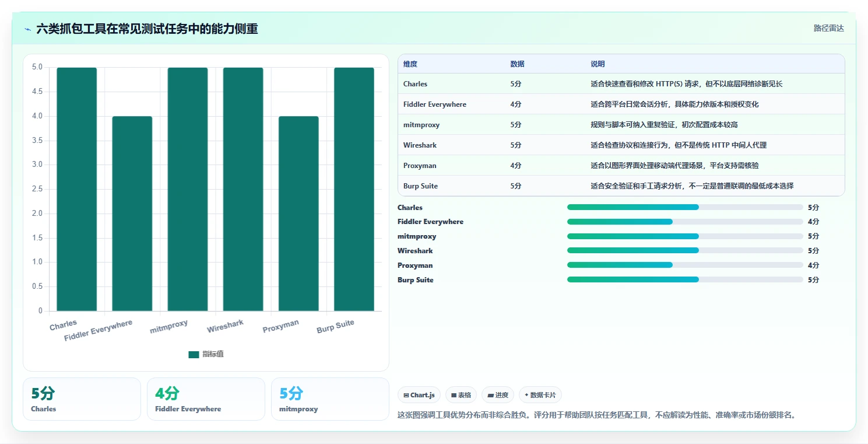Click the Proxyman x-axis label
This screenshot has height=444, width=868.
coord(281,326)
